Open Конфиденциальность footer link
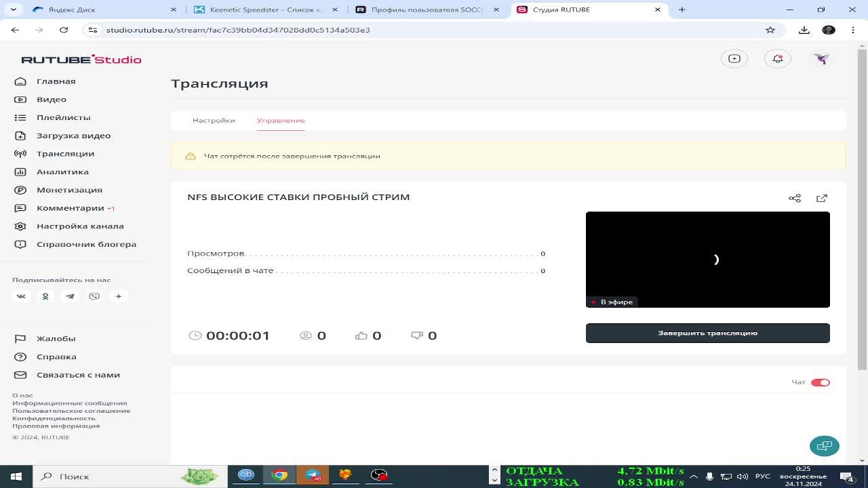 tap(54, 418)
